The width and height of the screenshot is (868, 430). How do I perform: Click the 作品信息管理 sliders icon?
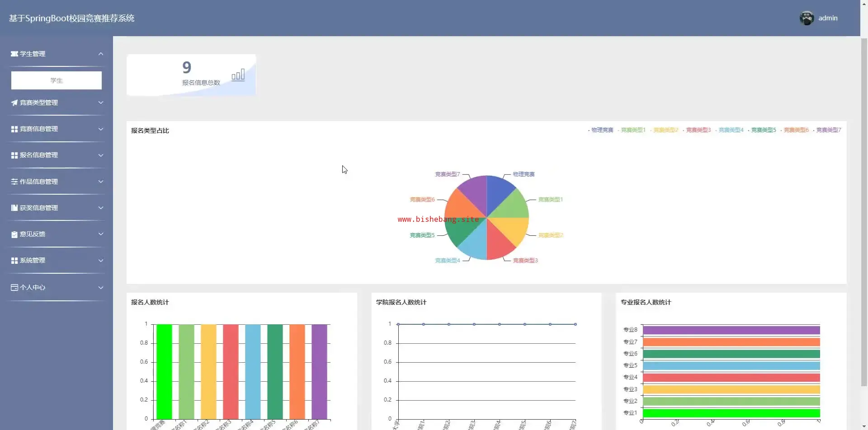click(14, 182)
